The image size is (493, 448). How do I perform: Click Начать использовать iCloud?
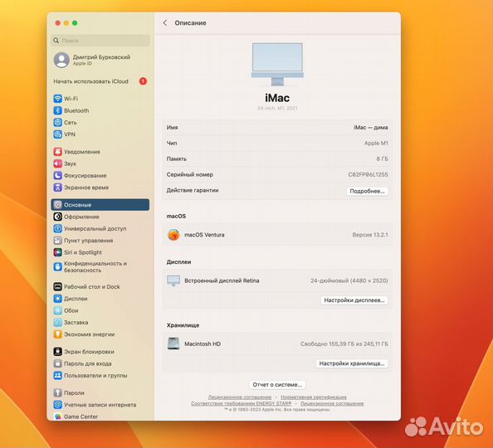coord(90,81)
